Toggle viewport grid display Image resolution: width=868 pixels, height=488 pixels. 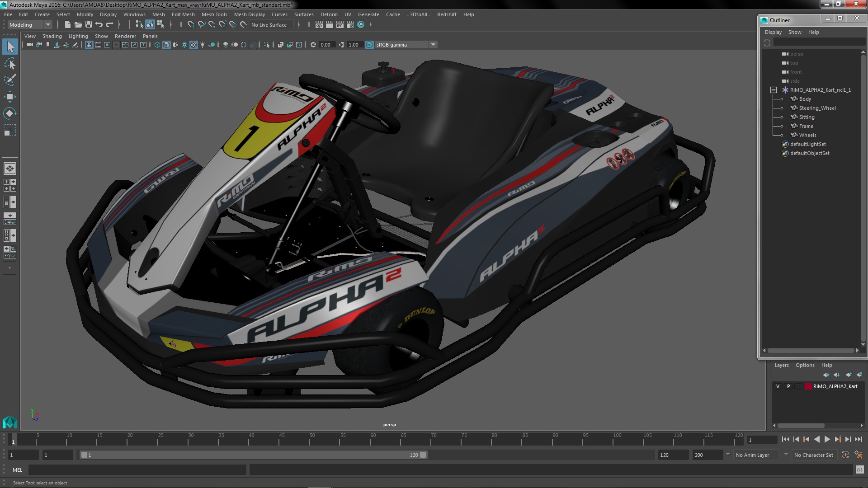pyautogui.click(x=89, y=45)
